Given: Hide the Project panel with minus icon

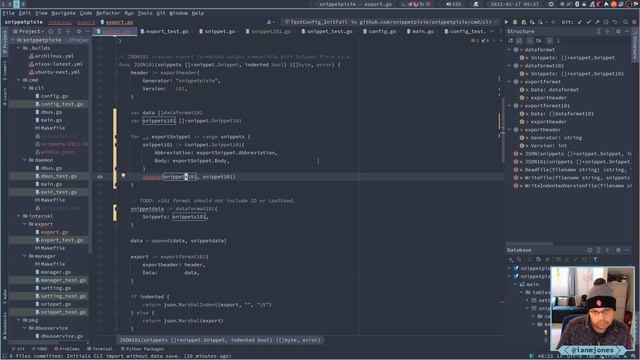Looking at the screenshot, I should click(x=87, y=31).
